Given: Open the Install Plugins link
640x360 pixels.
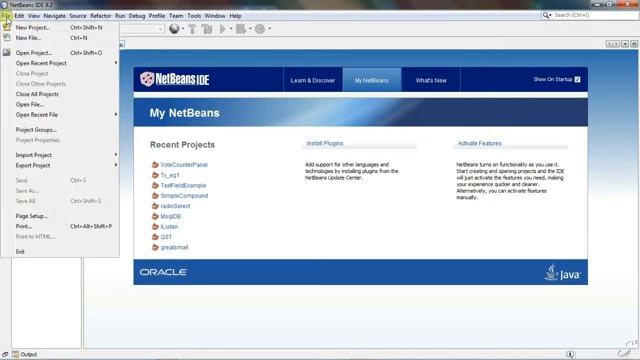Looking at the screenshot, I should coord(325,143).
